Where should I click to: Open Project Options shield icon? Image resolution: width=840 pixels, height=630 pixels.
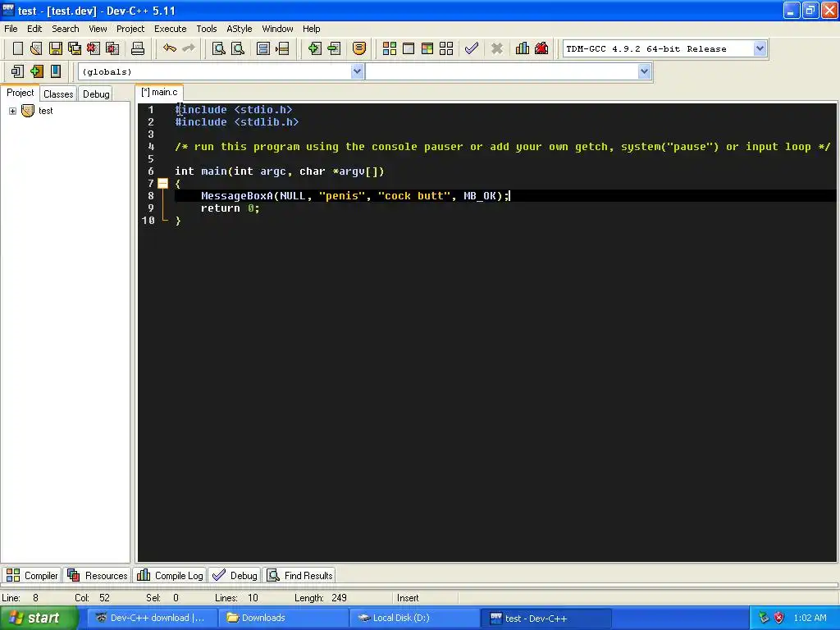(359, 48)
